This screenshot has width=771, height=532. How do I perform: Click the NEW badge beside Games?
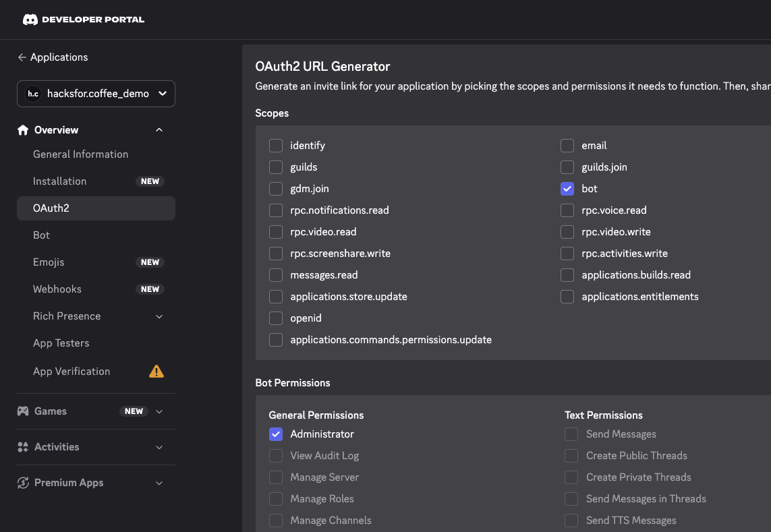[134, 411]
